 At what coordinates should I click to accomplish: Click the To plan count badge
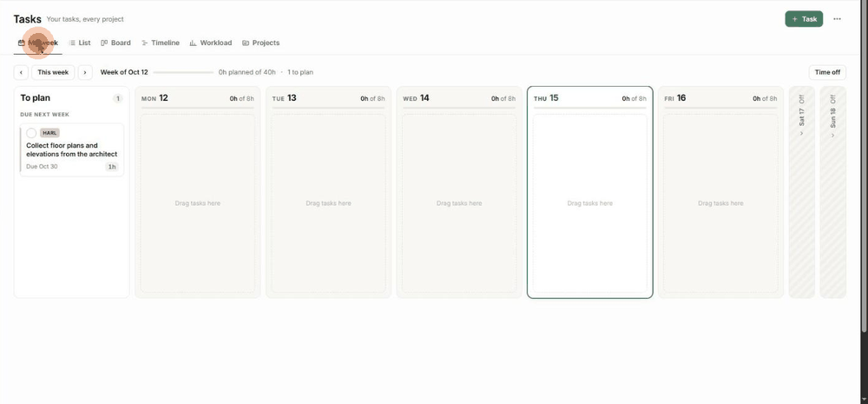coord(117,99)
